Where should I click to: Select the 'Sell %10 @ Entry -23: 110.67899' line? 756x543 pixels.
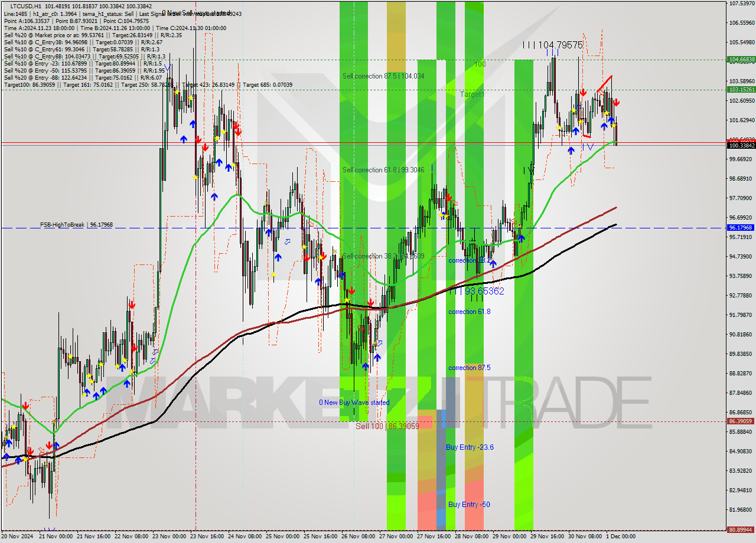click(x=83, y=63)
